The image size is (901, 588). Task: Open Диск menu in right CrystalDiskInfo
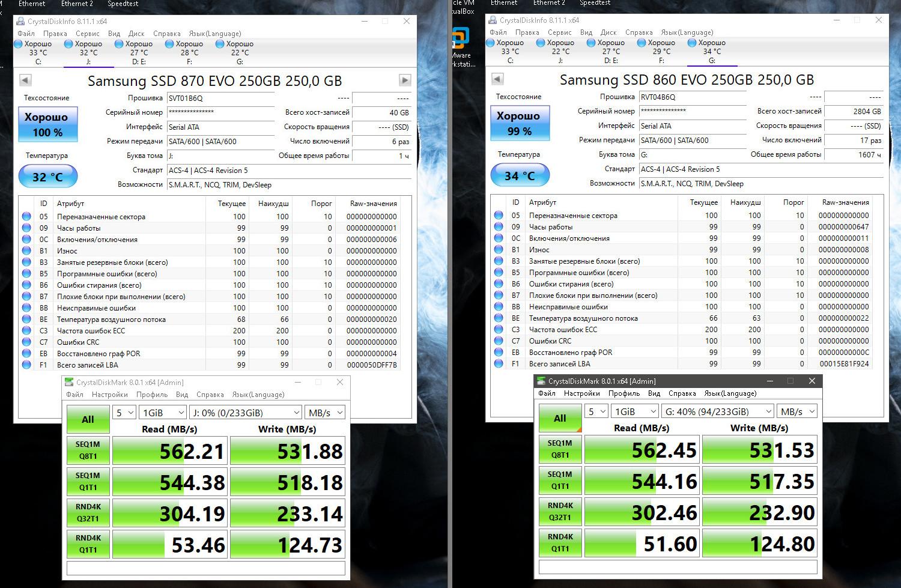click(x=608, y=32)
